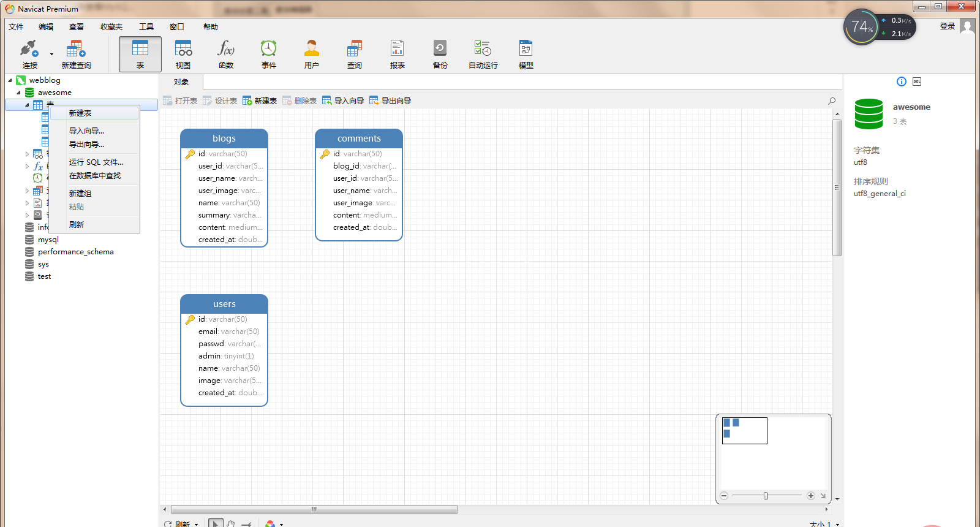Viewport: 980px width, 527px height.
Task: Open the 自动运行 automation section
Action: coord(483,54)
